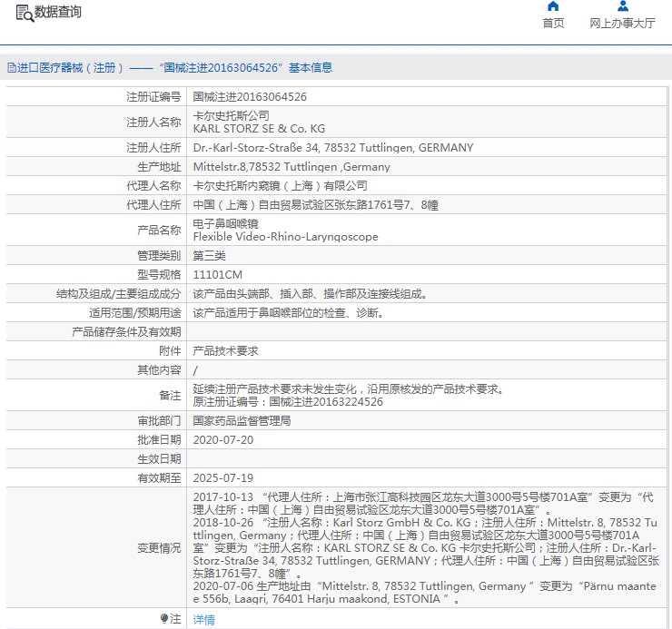Open the 首页 link

click(x=553, y=23)
